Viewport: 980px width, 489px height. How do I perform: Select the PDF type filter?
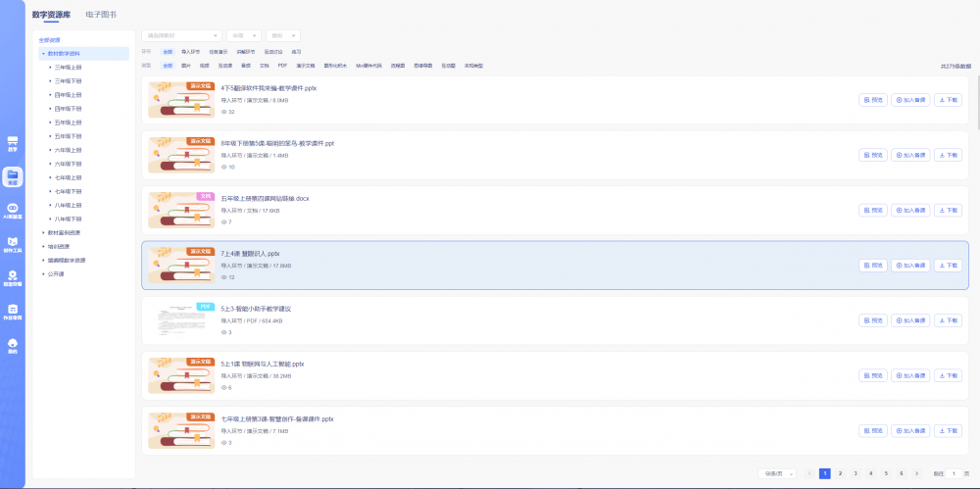click(x=282, y=66)
